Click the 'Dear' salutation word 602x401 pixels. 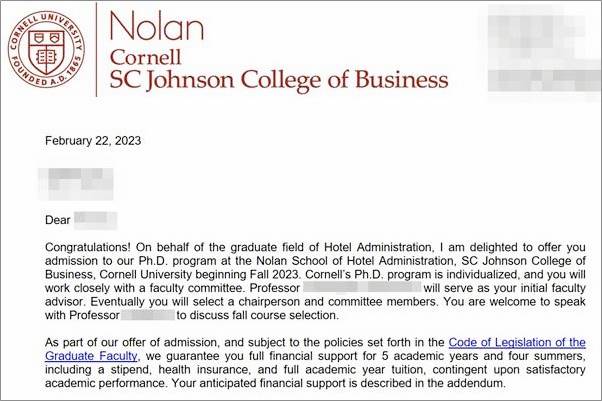click(58, 220)
